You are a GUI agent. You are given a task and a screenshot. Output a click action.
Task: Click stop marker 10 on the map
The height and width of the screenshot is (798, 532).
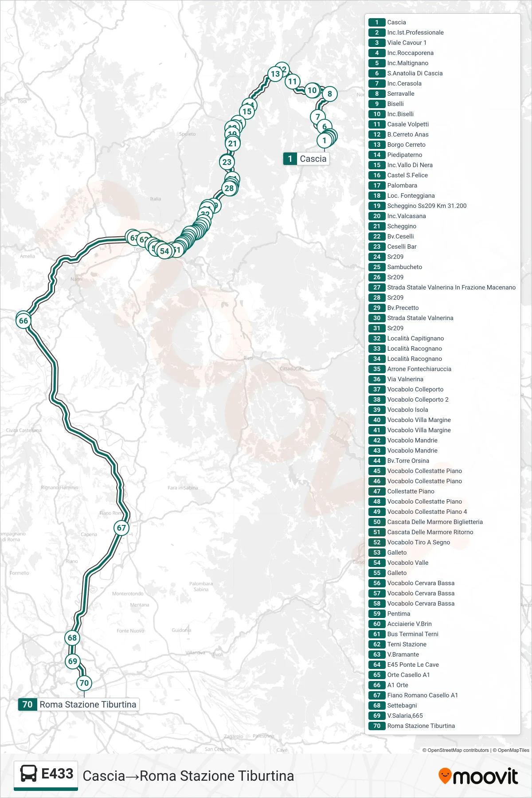tap(312, 90)
